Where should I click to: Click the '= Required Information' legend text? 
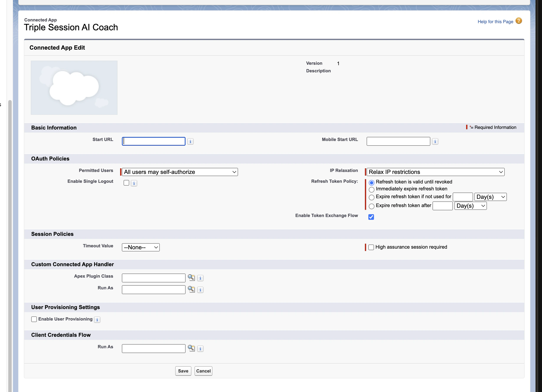(x=493, y=128)
